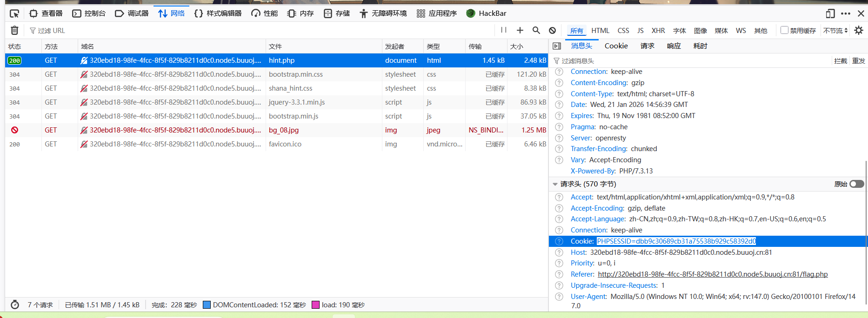868x318 pixels.
Task: Click the plus icon in toolbar
Action: point(520,30)
